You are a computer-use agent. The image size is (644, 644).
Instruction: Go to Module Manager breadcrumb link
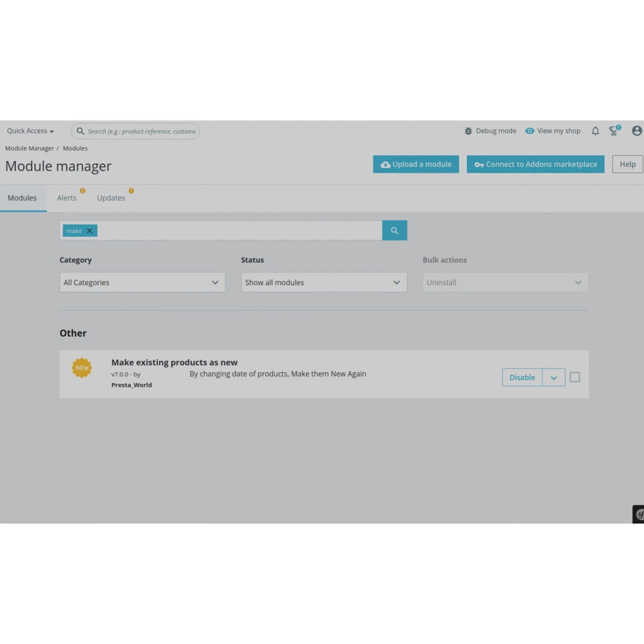pyautogui.click(x=29, y=148)
